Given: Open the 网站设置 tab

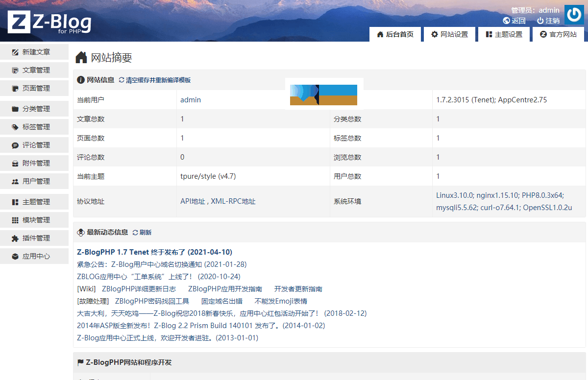Looking at the screenshot, I should coord(449,34).
